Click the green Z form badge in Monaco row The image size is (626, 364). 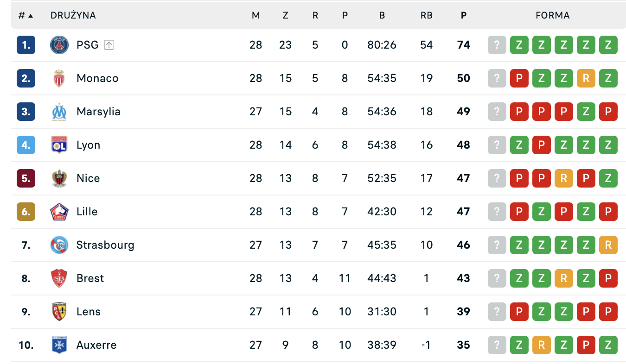pos(541,78)
